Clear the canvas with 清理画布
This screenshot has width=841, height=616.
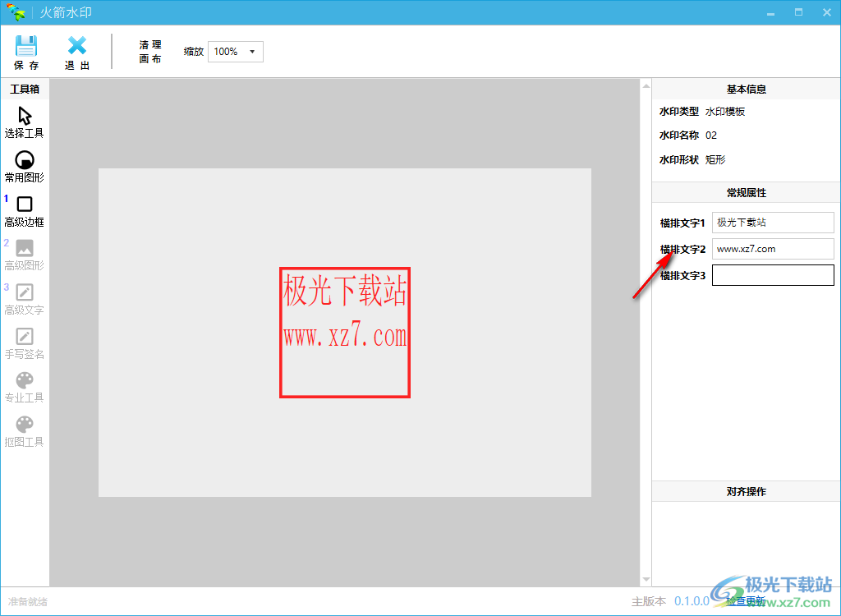click(149, 51)
